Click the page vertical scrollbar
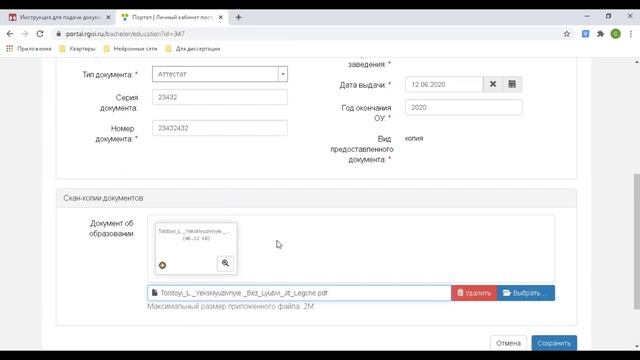This screenshot has width=640, height=360. click(x=636, y=242)
